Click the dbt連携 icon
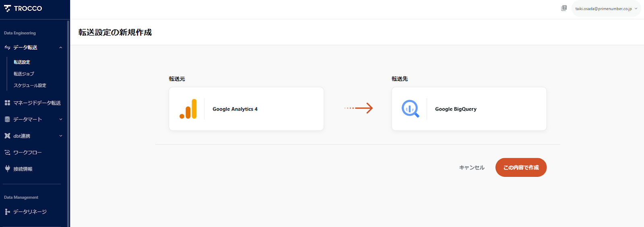The image size is (644, 227). click(x=7, y=136)
